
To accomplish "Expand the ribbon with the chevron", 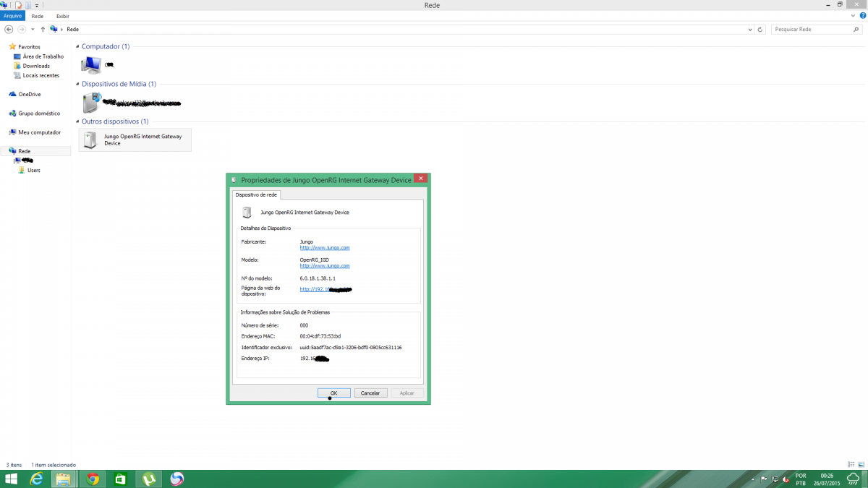I will click(x=854, y=16).
